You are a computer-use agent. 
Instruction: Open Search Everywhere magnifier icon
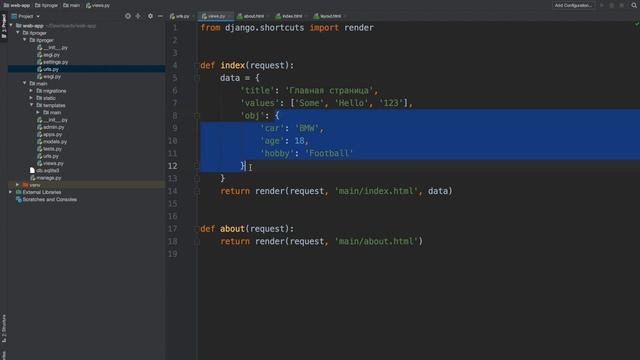[634, 5]
